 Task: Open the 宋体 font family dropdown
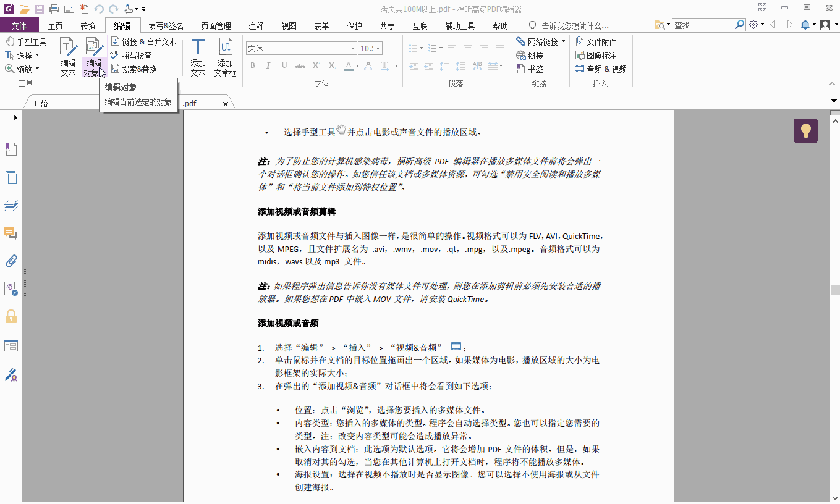[x=352, y=48]
